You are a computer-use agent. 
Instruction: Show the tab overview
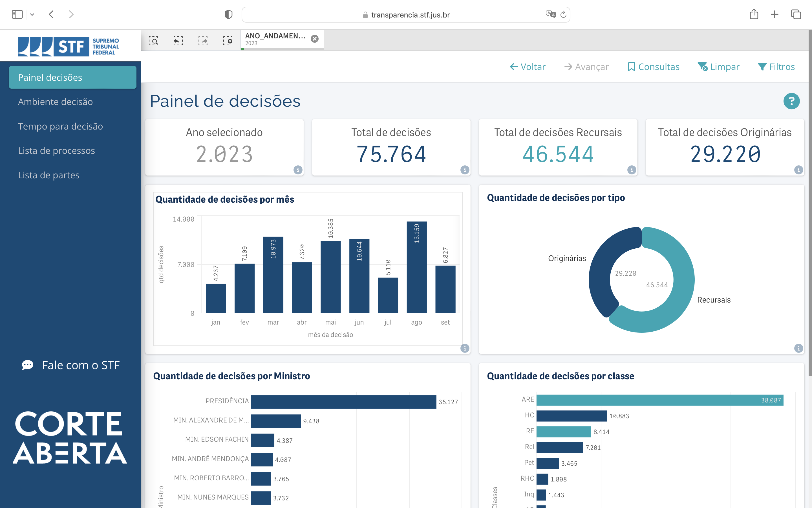[796, 14]
